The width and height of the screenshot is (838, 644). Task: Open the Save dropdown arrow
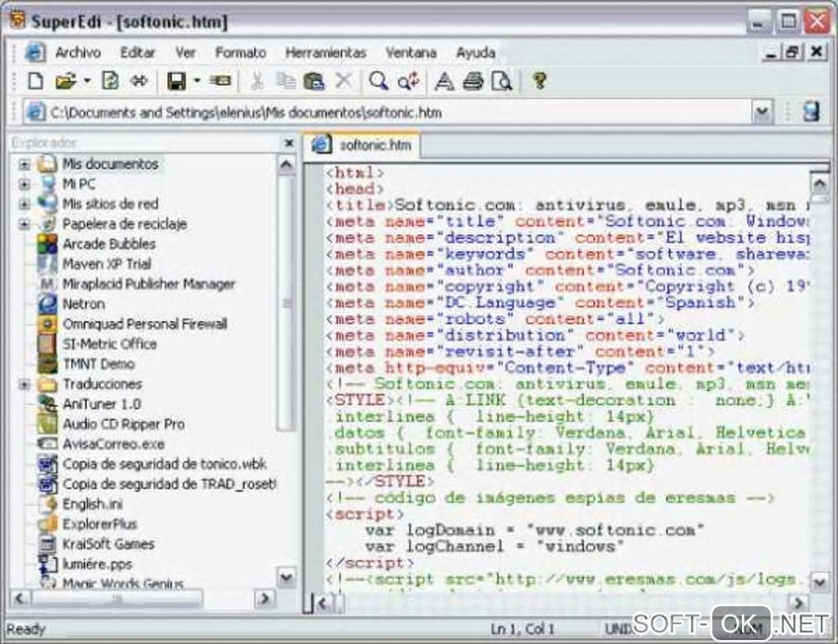click(x=196, y=81)
